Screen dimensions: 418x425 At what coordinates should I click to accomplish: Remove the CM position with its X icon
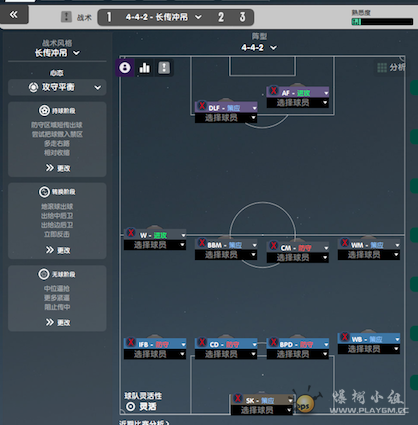[x=273, y=246]
